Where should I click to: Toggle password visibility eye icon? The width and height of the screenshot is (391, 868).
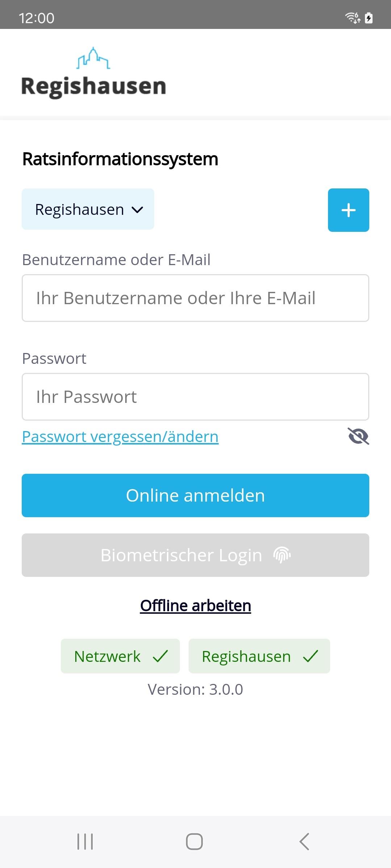(358, 436)
